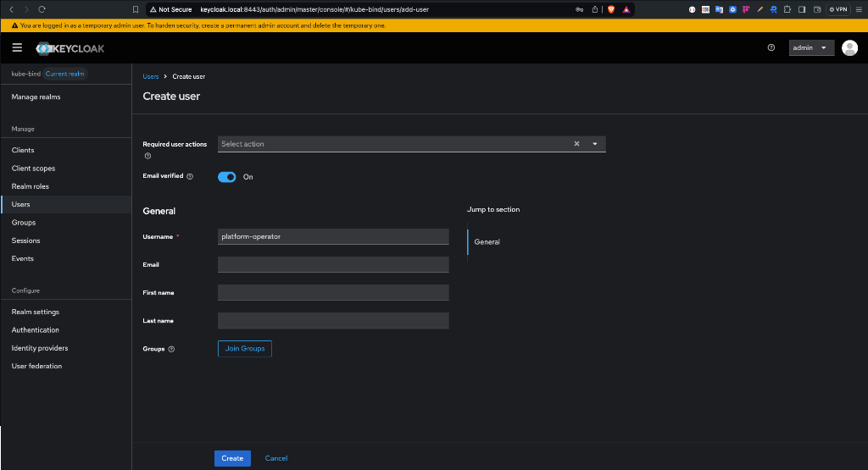Click the Email input field
The height and width of the screenshot is (470, 868).
333,264
